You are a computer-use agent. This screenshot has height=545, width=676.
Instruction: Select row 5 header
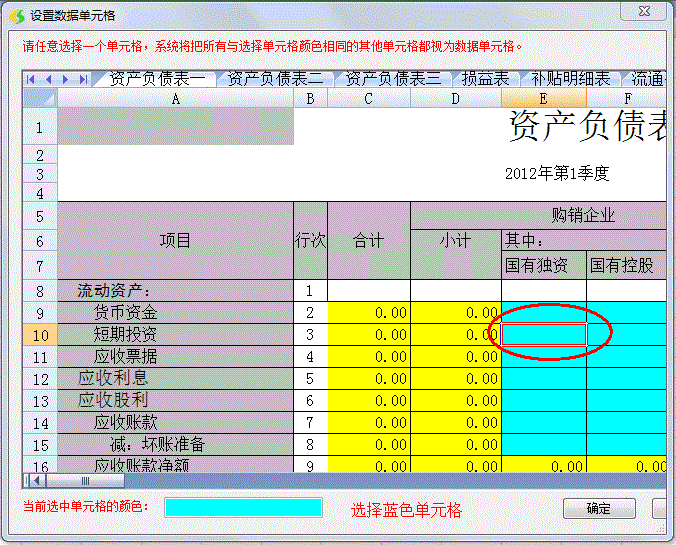[40, 216]
